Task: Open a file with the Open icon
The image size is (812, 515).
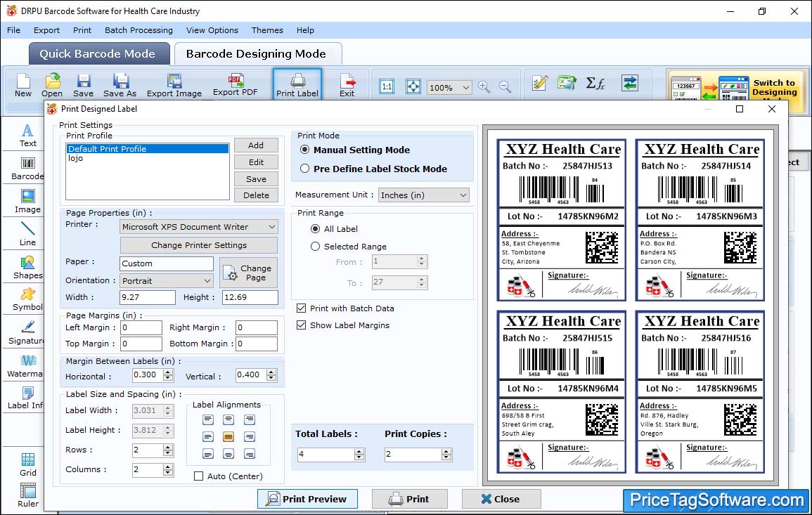Action: [x=52, y=85]
